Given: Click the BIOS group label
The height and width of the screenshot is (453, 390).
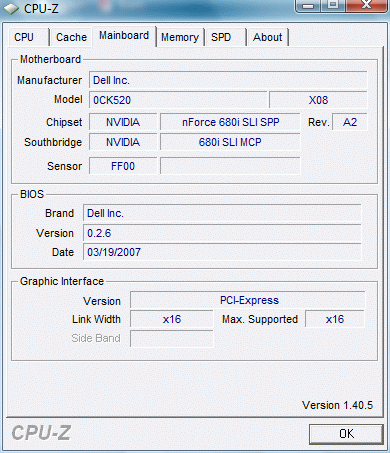Looking at the screenshot, I should click(32, 194).
